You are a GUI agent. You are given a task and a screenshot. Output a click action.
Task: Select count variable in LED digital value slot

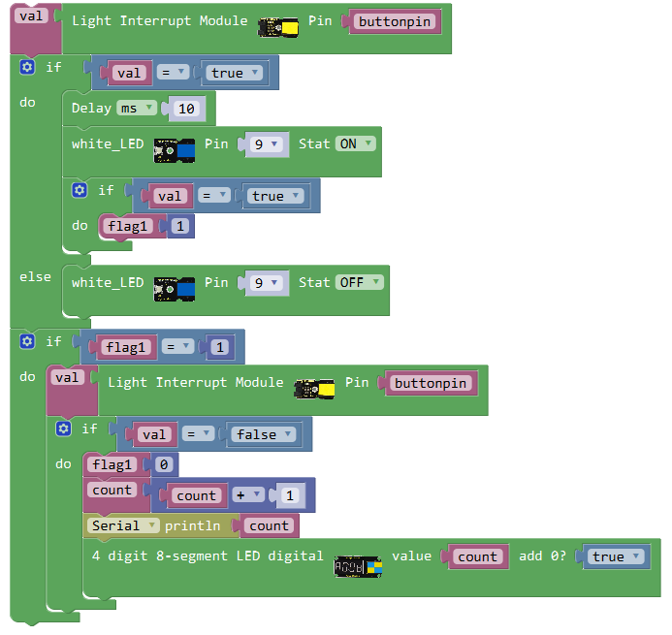coord(478,556)
